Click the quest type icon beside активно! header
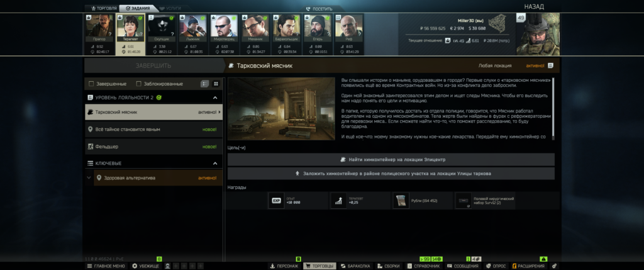This screenshot has height=270, width=644. pyautogui.click(x=551, y=65)
